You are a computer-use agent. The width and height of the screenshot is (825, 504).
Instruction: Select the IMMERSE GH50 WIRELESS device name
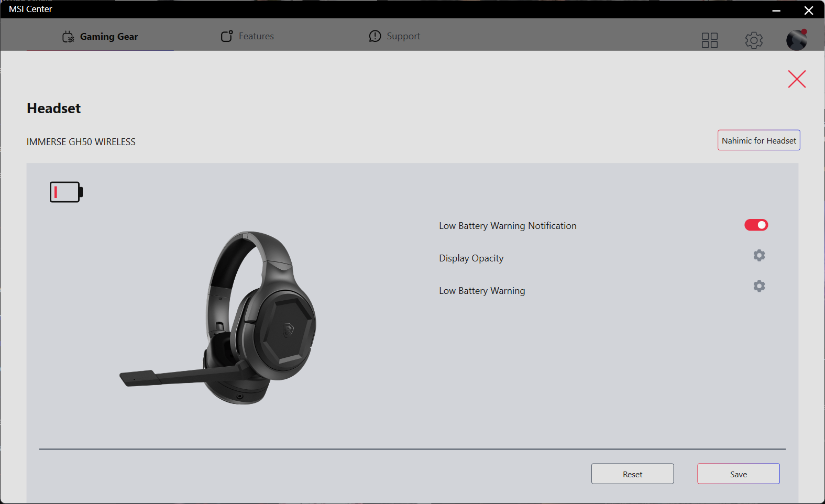pyautogui.click(x=81, y=142)
